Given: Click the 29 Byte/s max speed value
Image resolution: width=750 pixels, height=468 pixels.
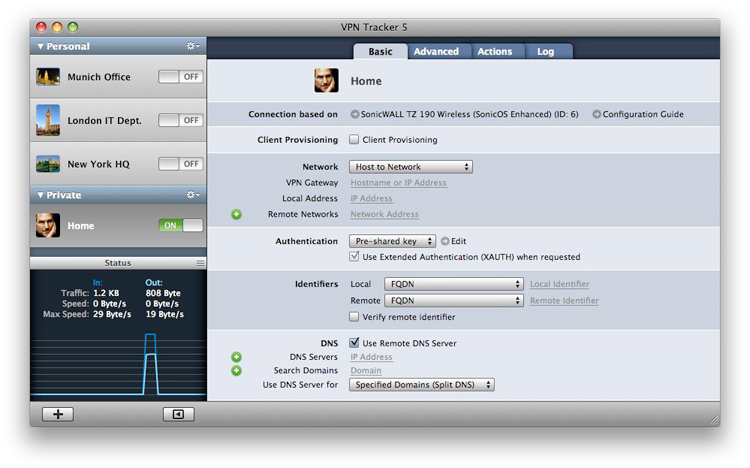Looking at the screenshot, I should [x=112, y=314].
